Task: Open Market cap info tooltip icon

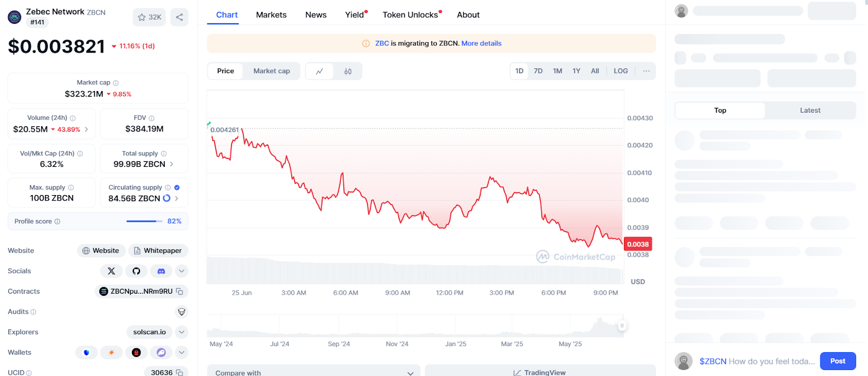Action: (116, 83)
